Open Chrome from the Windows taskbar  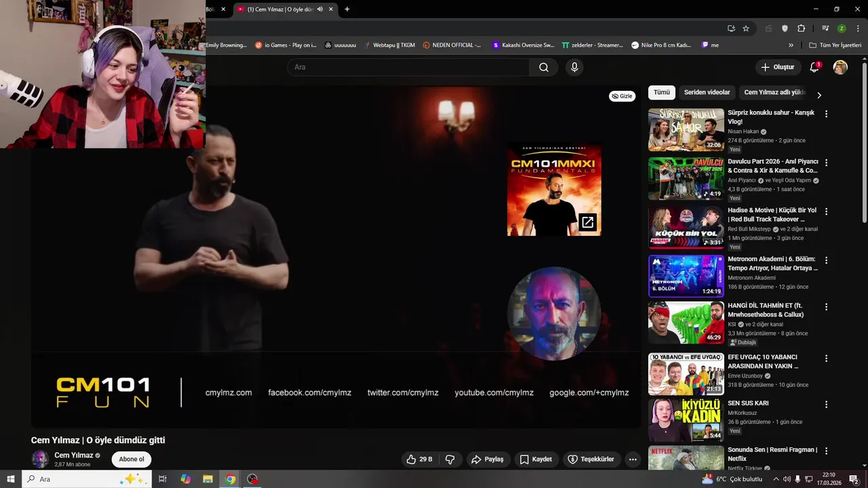231,479
